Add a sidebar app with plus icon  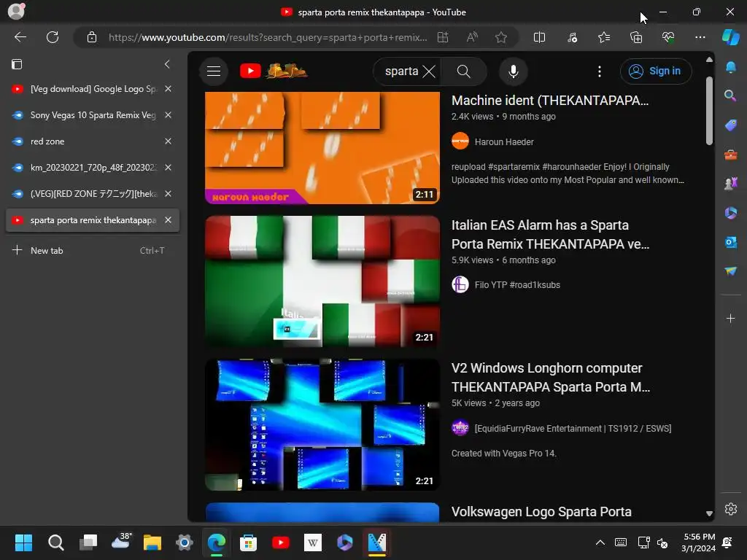tap(731, 318)
